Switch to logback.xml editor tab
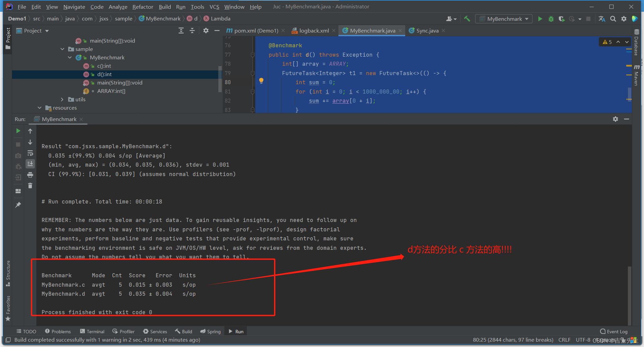 [x=314, y=31]
